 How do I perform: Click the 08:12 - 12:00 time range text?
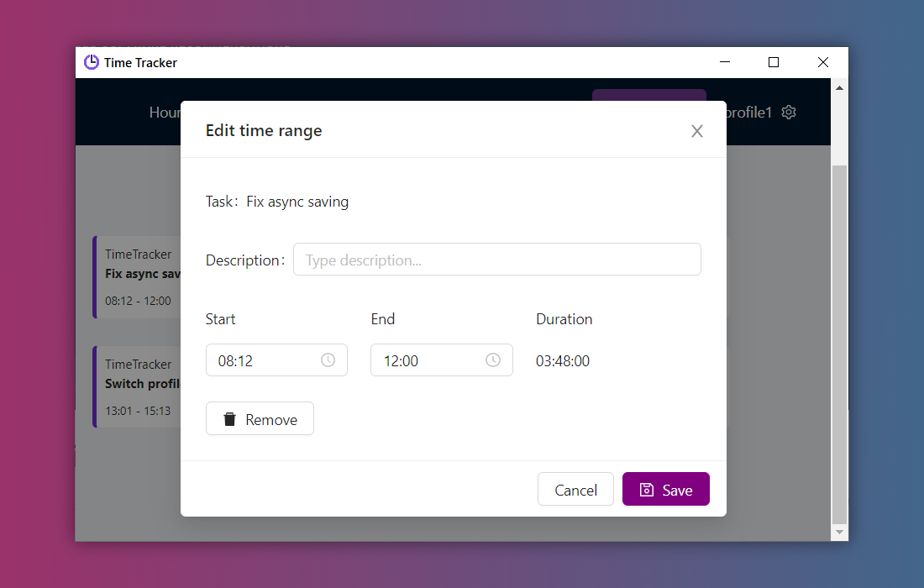click(x=138, y=301)
